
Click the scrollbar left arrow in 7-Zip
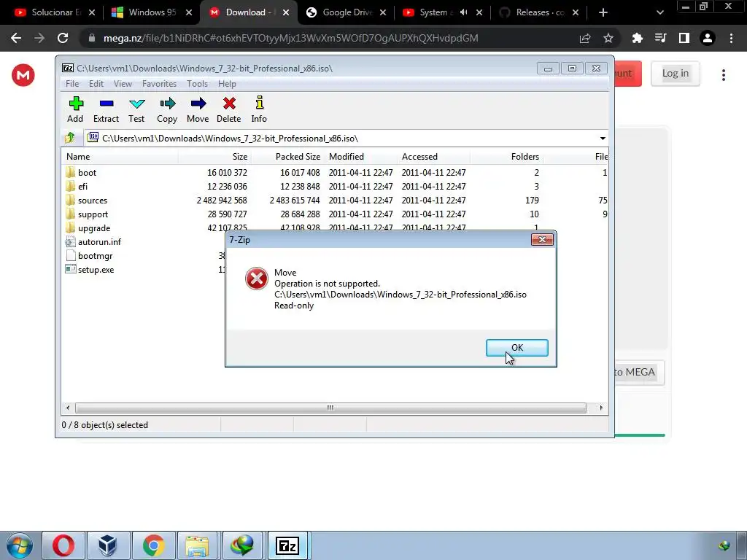(68, 408)
